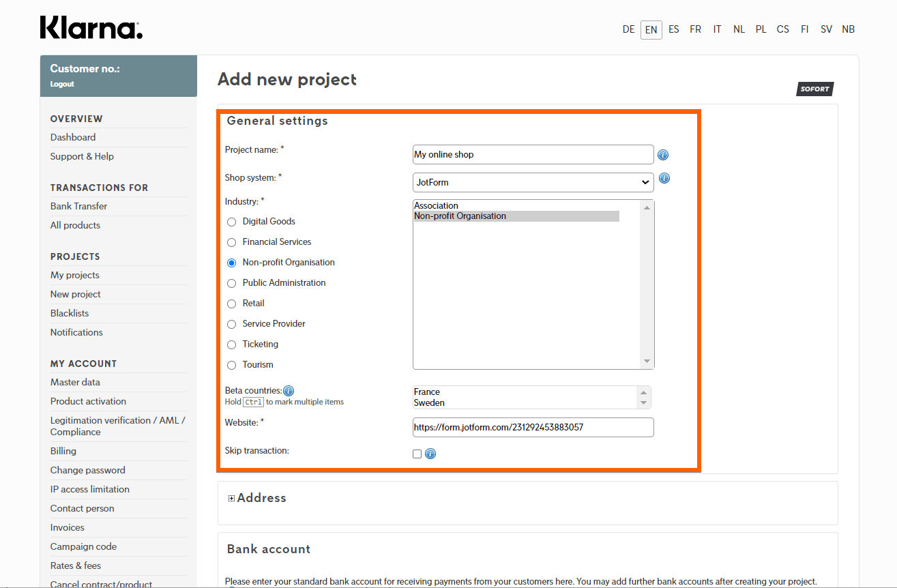This screenshot has width=897, height=588.
Task: Click the Logout link
Action: pos(62,84)
